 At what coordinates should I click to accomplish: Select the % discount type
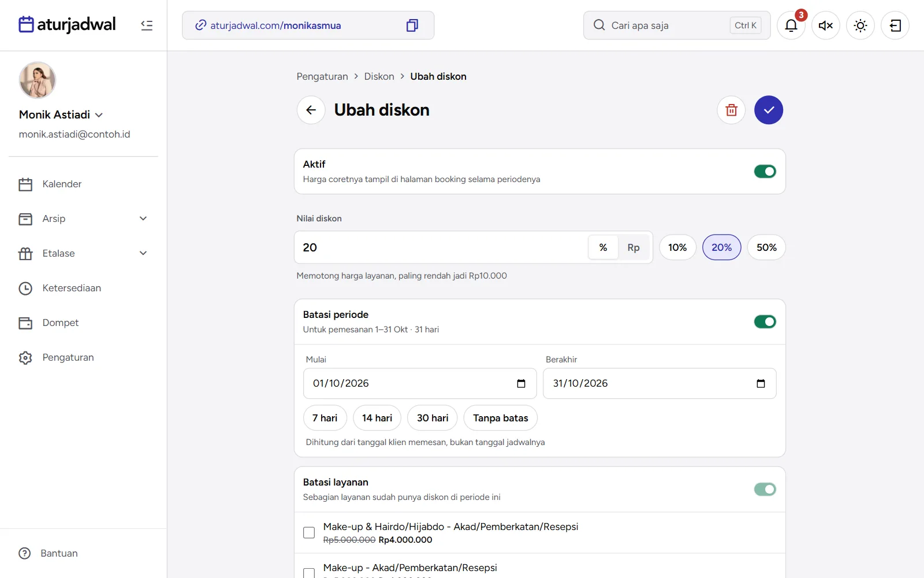pyautogui.click(x=603, y=247)
